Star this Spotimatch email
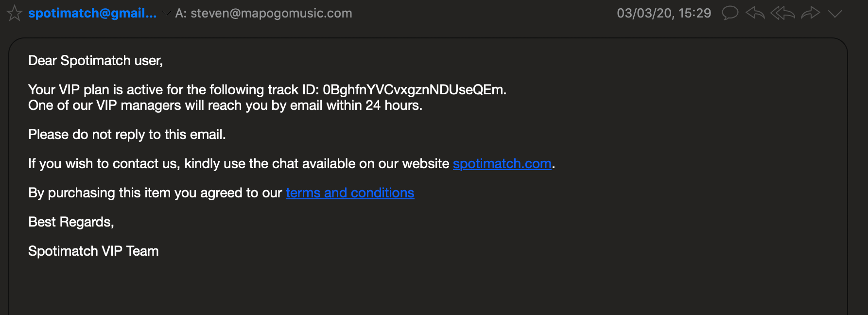The image size is (868, 315). click(15, 13)
